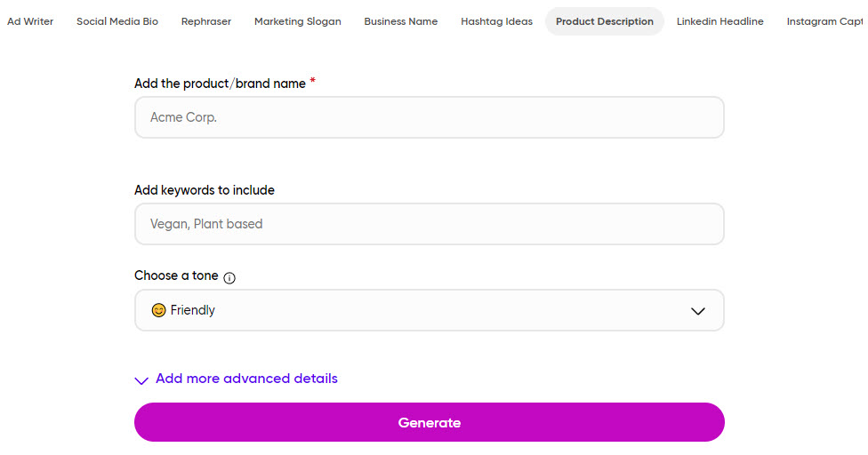This screenshot has width=868, height=455.
Task: Click the Generate button
Action: coord(429,422)
